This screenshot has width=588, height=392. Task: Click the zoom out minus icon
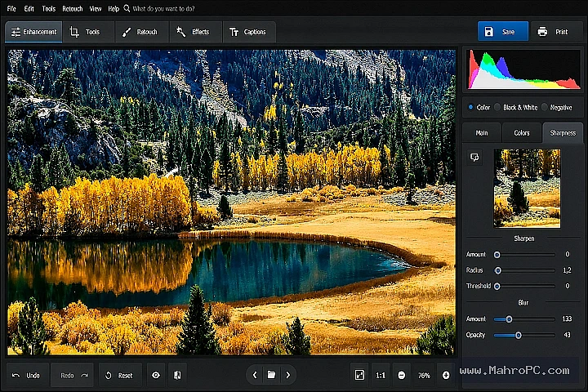click(x=402, y=375)
